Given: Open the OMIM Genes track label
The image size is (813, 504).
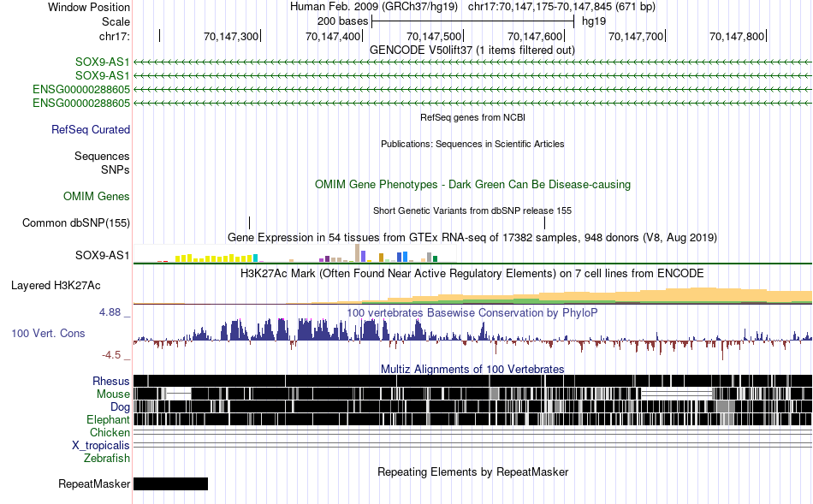Looking at the screenshot, I should point(97,197).
